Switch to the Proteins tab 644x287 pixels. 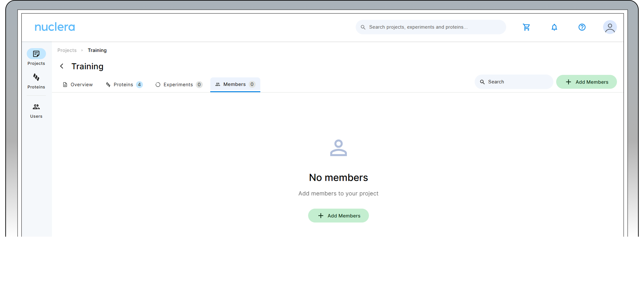click(x=124, y=85)
